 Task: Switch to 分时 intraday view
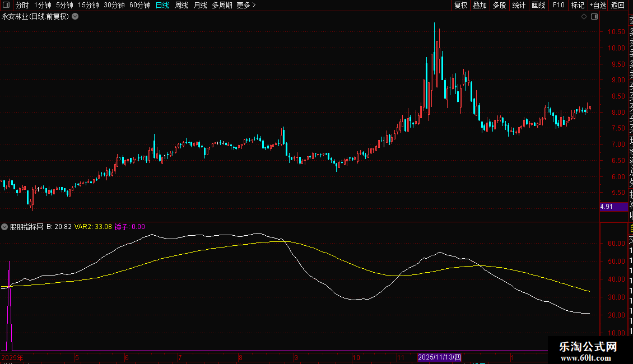[22, 5]
